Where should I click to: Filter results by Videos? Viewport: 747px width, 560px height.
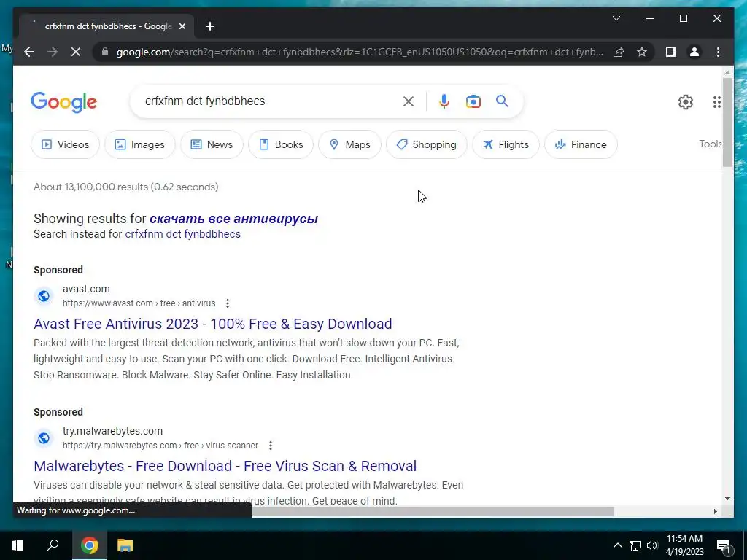point(65,144)
